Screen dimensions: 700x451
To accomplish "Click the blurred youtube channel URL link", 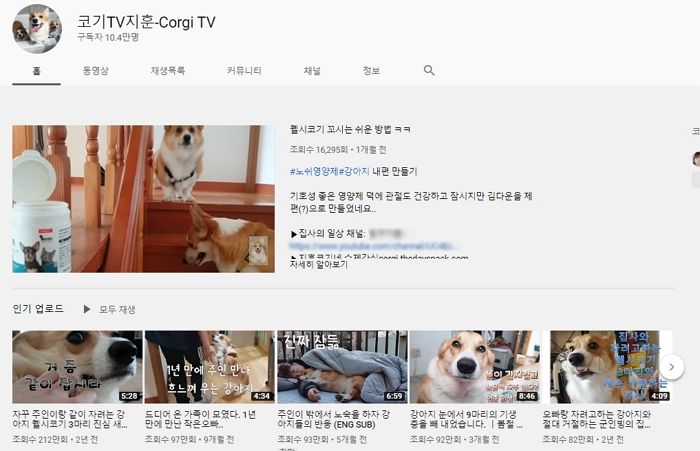I will tap(374, 246).
